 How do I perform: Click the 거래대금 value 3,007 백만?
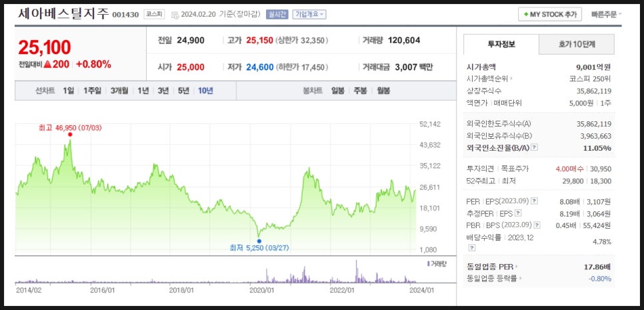click(413, 67)
